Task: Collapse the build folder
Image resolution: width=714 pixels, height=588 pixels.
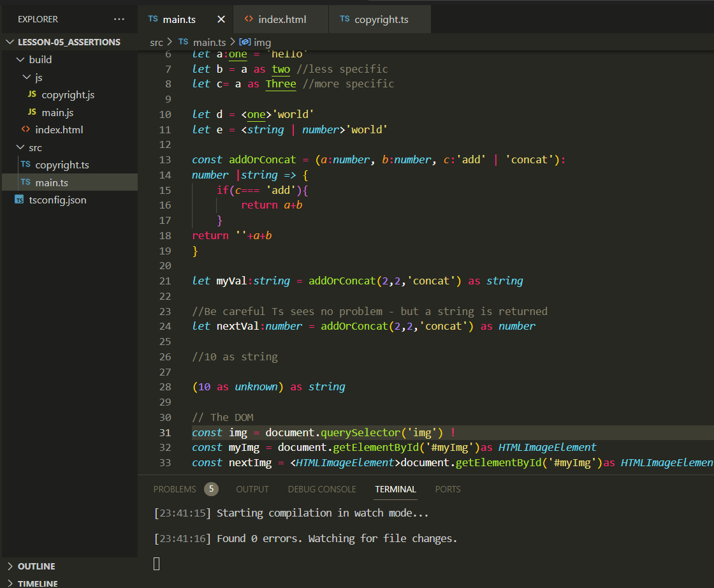Action: [20, 59]
